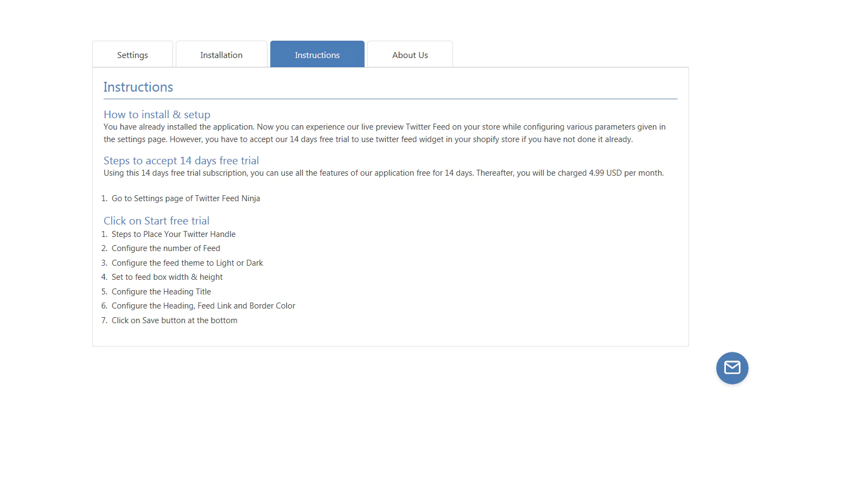868x488 pixels.
Task: Click the 'Click on Start free trial' heading
Action: (156, 221)
